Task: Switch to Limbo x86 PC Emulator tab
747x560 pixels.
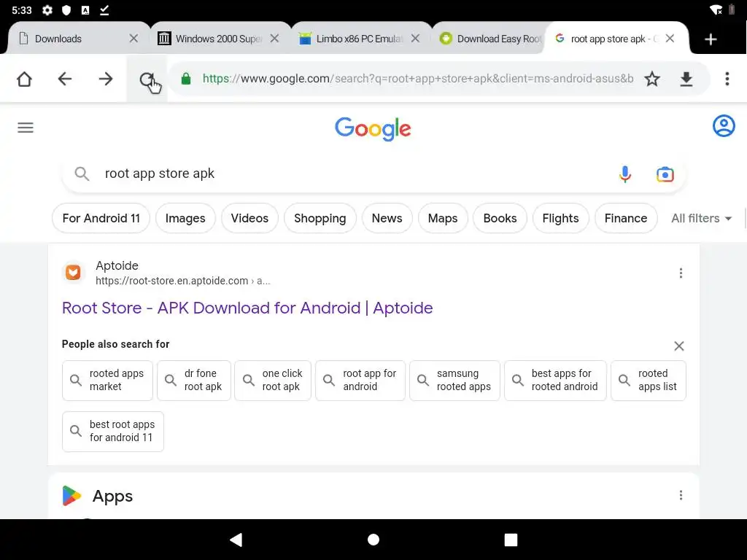Action: pyautogui.click(x=359, y=39)
